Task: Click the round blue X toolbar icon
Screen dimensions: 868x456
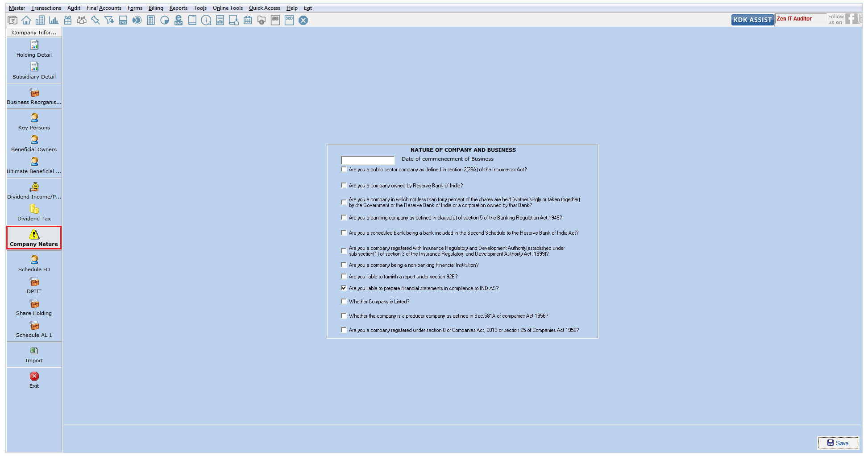Action: point(303,20)
